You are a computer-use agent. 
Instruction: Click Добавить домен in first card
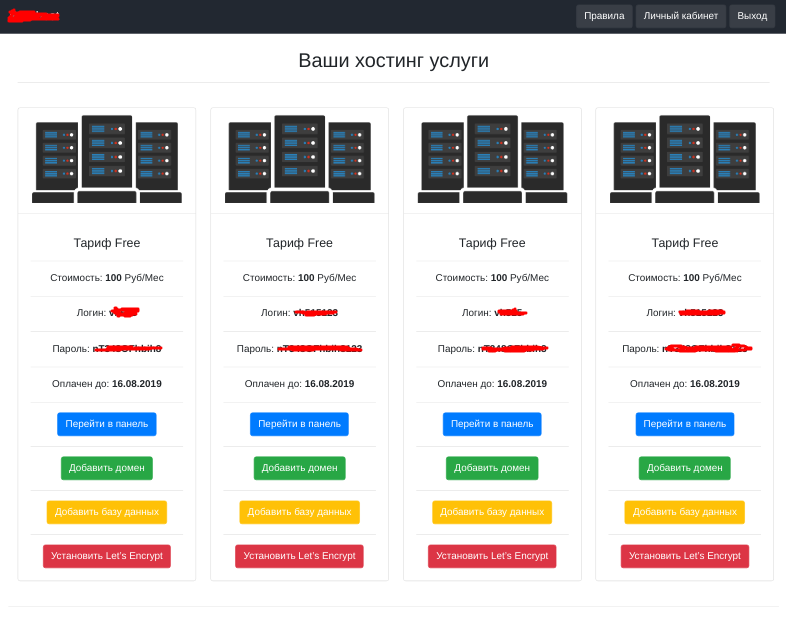coord(107,468)
